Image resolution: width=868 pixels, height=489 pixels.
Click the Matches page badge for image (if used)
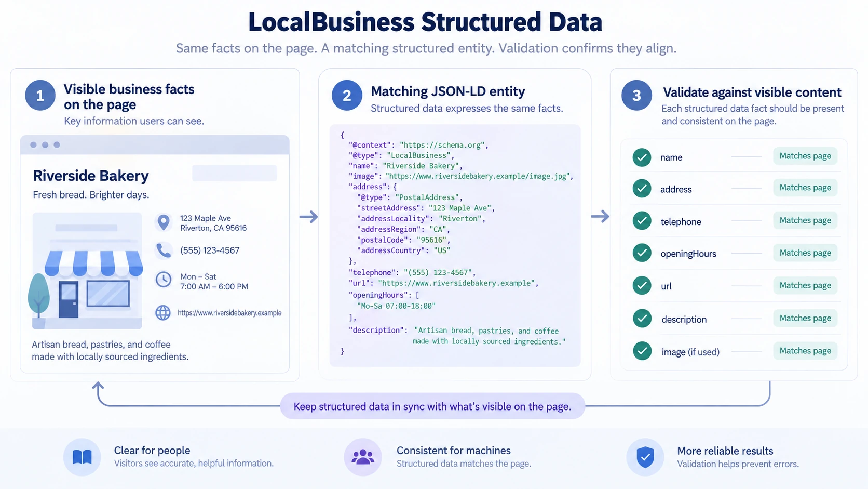pos(805,351)
